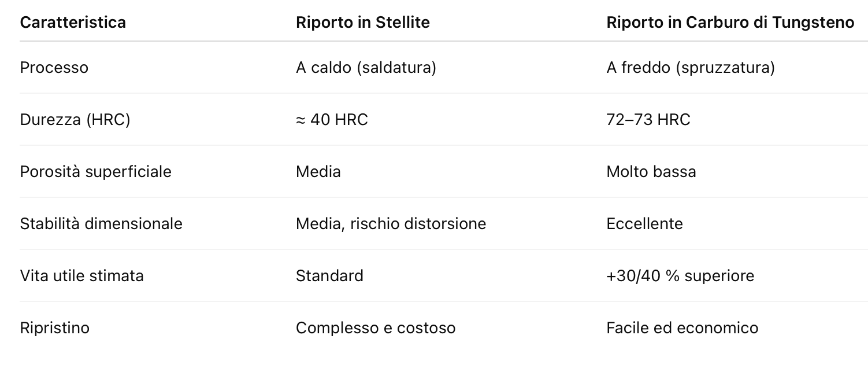
Task: Select the Porosità superficiale label
Action: [95, 172]
